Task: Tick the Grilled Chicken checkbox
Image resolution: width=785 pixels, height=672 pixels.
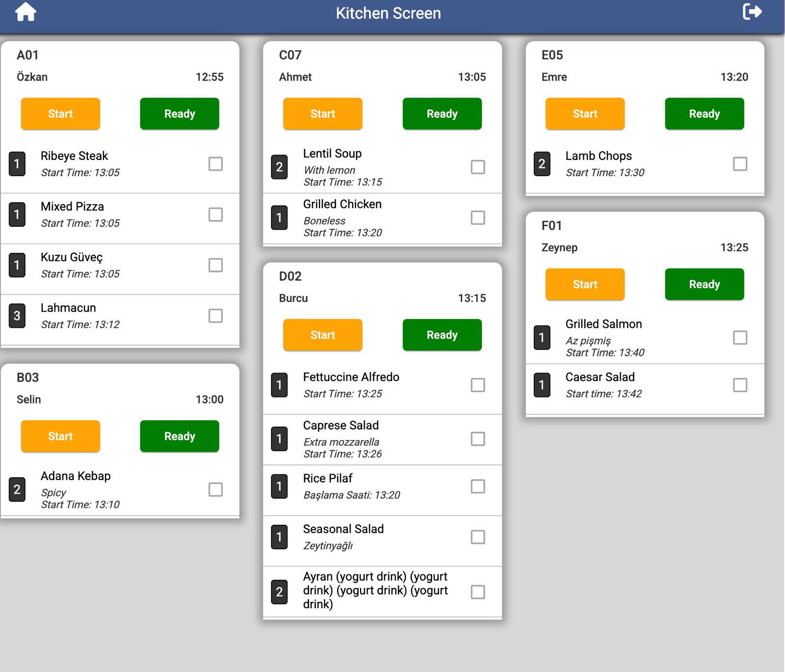Action: [477, 217]
